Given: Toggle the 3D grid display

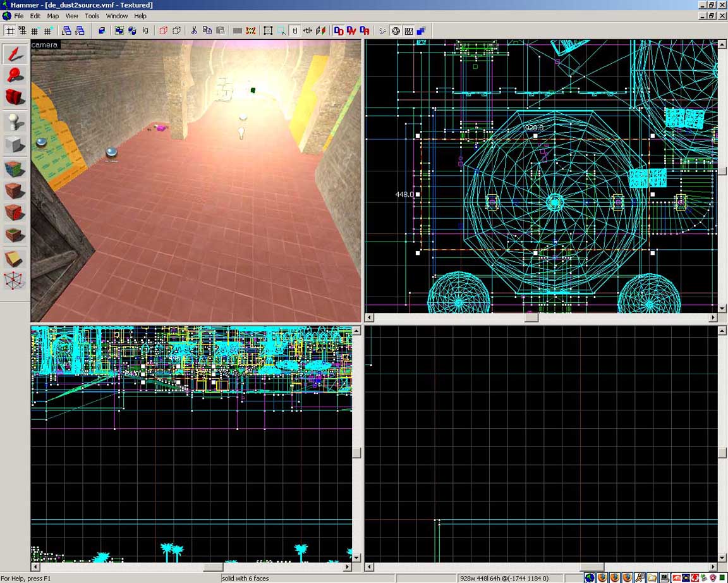Looking at the screenshot, I should point(22,30).
